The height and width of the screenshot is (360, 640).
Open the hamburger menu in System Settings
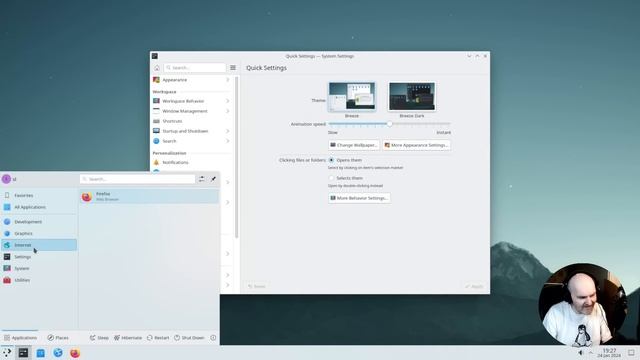(x=233, y=68)
